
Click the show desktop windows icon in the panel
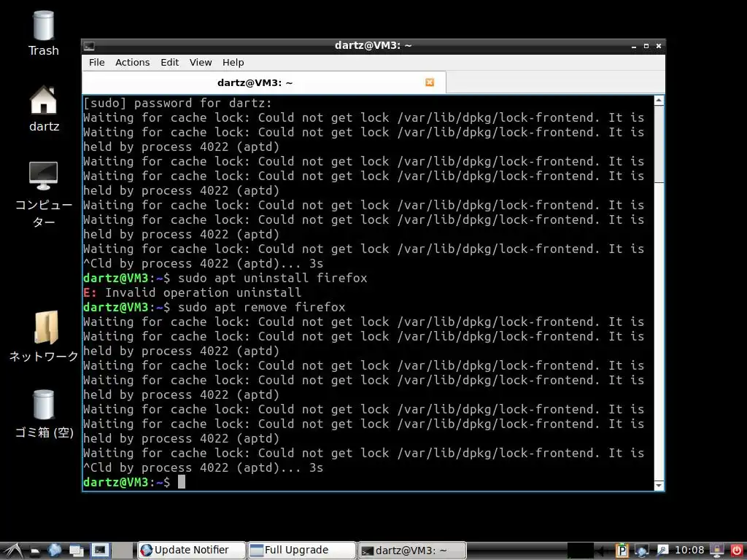pyautogui.click(x=76, y=551)
